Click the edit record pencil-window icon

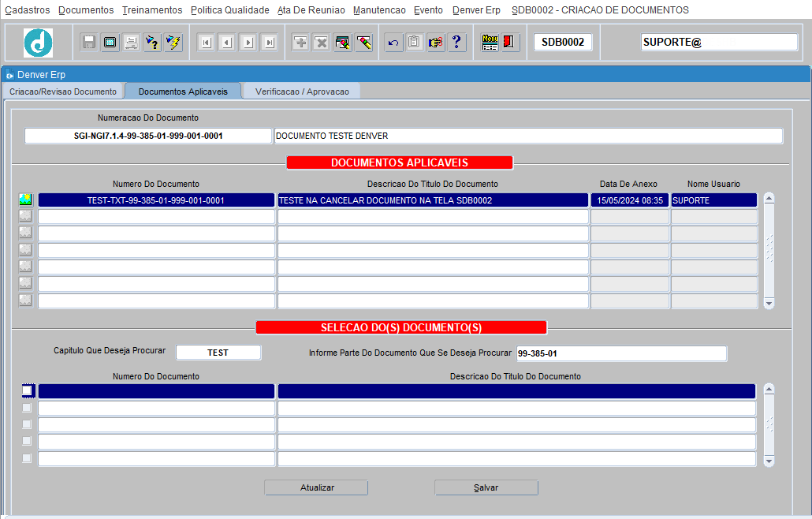pyautogui.click(x=343, y=42)
